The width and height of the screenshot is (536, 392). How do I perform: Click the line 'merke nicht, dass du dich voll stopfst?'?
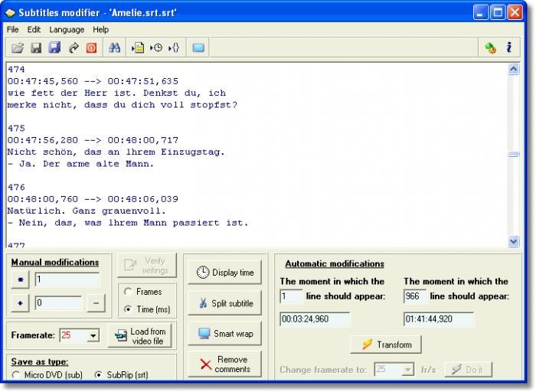point(122,105)
